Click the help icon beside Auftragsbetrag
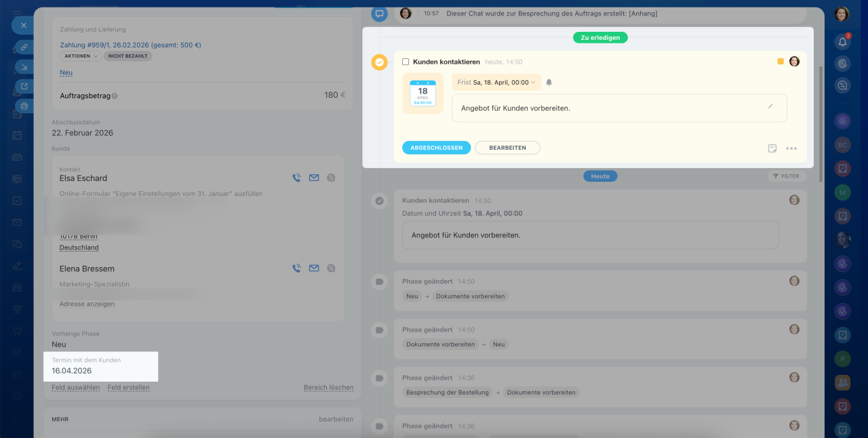Viewport: 868px width, 438px height. click(x=115, y=96)
